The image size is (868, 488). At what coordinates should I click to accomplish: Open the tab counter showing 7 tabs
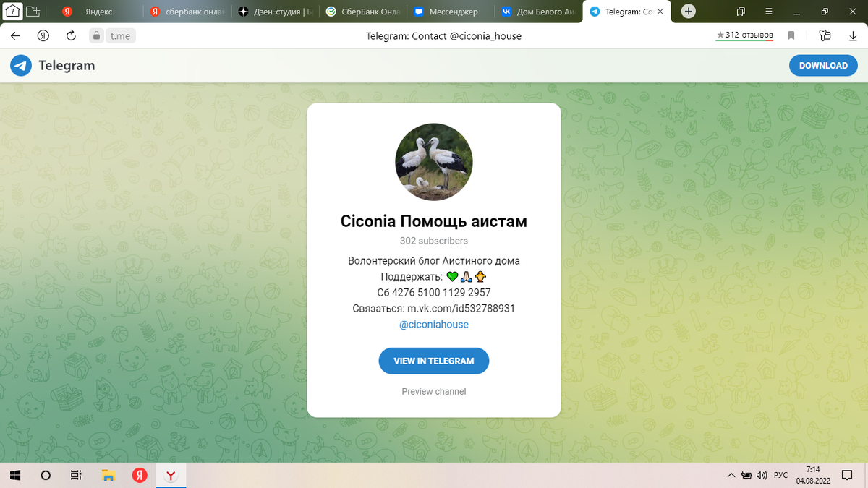pyautogui.click(x=12, y=11)
